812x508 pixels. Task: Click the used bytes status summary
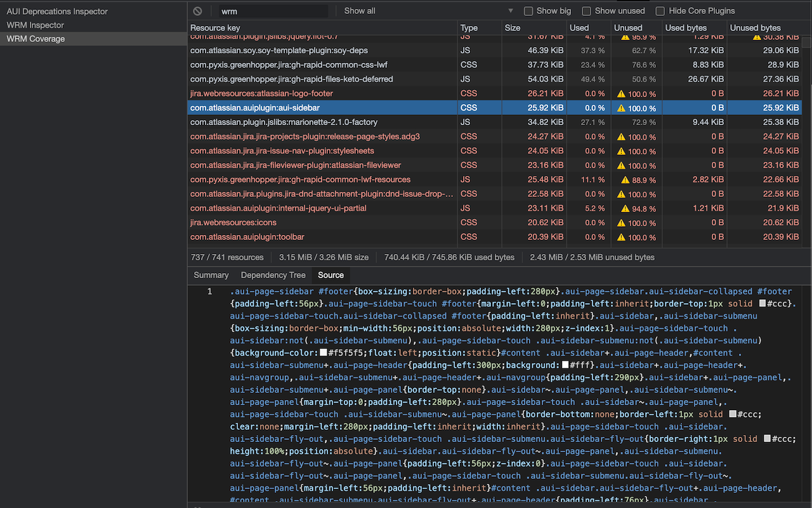(449, 257)
